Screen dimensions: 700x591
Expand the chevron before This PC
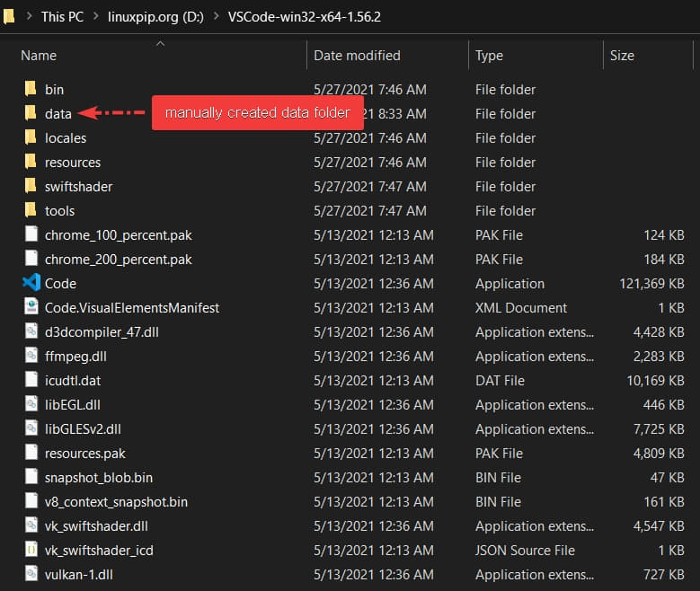tap(29, 16)
